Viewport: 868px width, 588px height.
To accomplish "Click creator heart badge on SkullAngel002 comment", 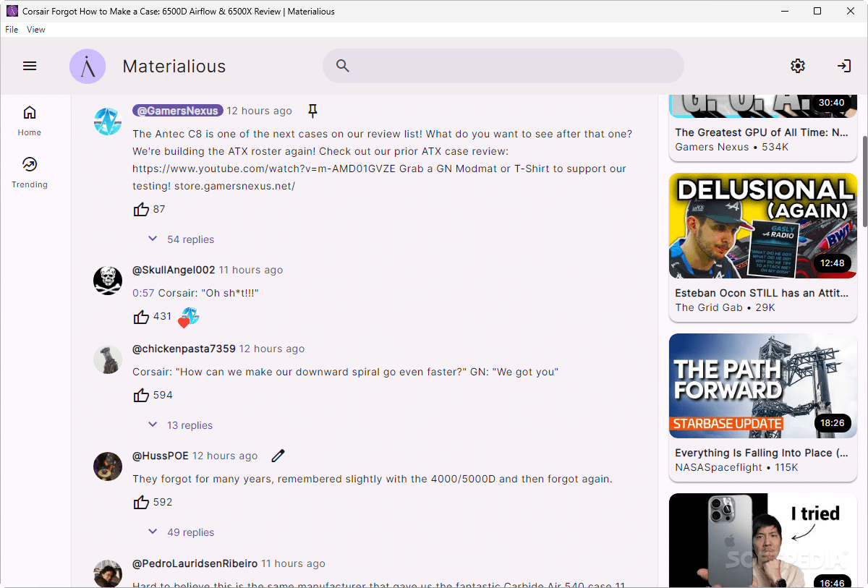I will coord(188,317).
